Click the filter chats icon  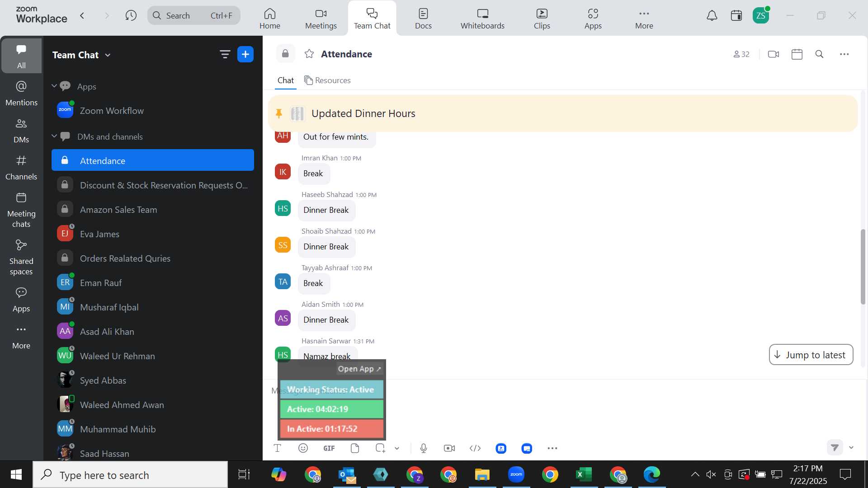(x=225, y=55)
